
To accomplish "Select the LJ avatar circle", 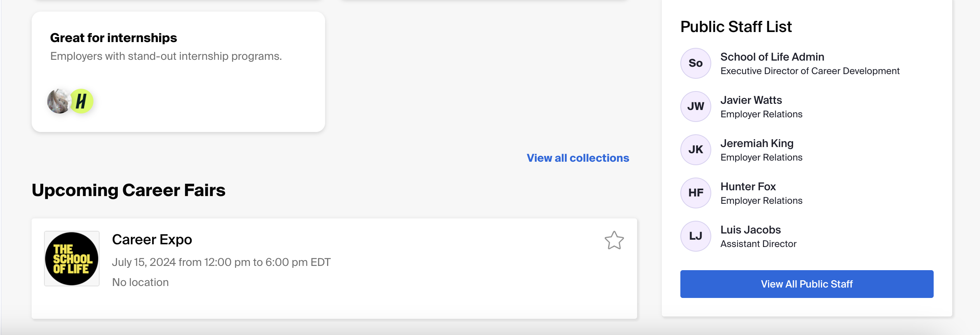I will click(x=696, y=236).
